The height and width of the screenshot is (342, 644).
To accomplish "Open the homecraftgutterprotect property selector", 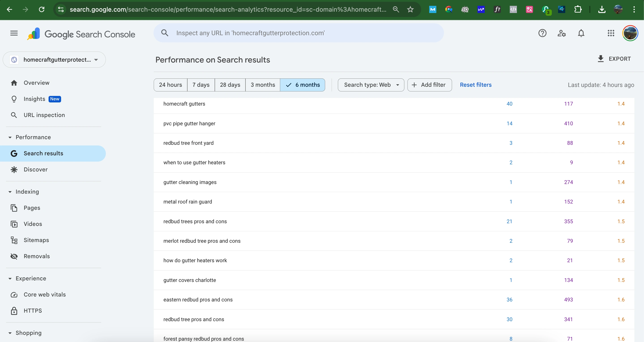I will click(x=54, y=60).
